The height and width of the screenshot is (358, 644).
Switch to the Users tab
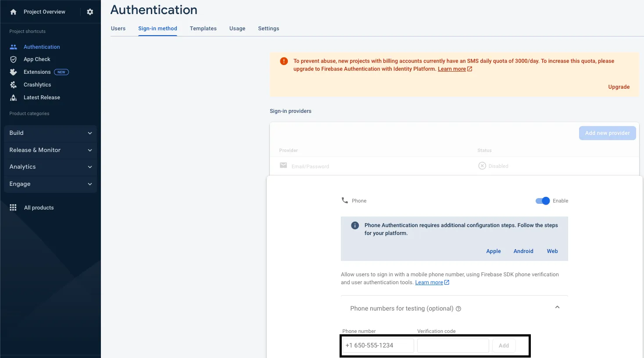(118, 29)
